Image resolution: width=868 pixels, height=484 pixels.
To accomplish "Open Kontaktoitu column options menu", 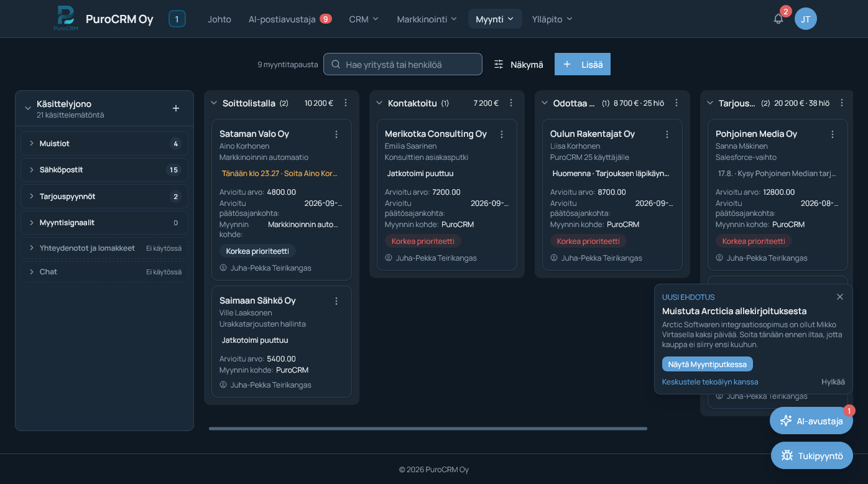I will [x=512, y=103].
